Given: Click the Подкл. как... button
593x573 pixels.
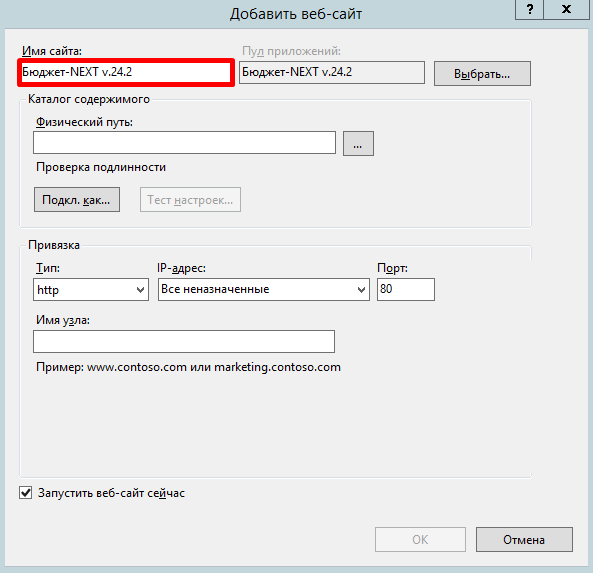Looking at the screenshot, I should coord(77,199).
